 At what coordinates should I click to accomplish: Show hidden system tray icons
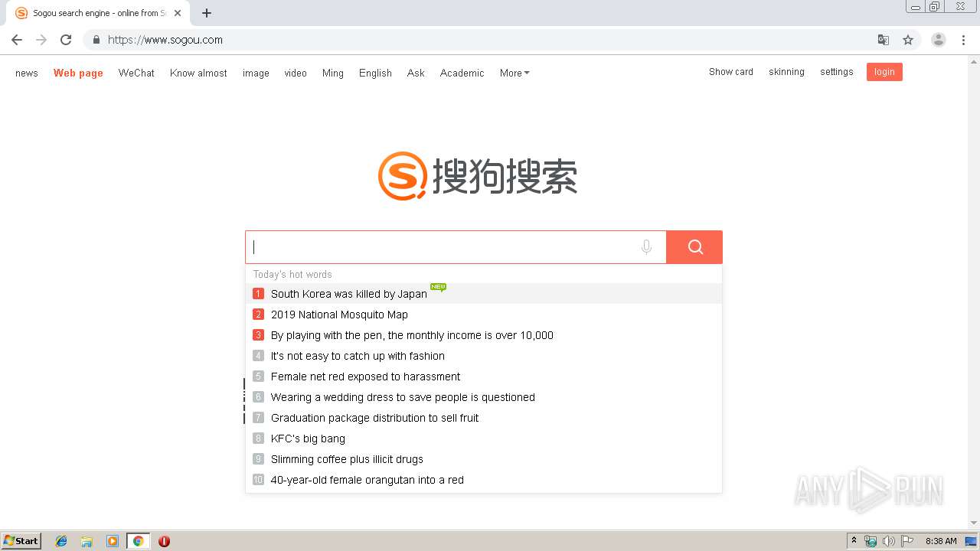pyautogui.click(x=854, y=541)
